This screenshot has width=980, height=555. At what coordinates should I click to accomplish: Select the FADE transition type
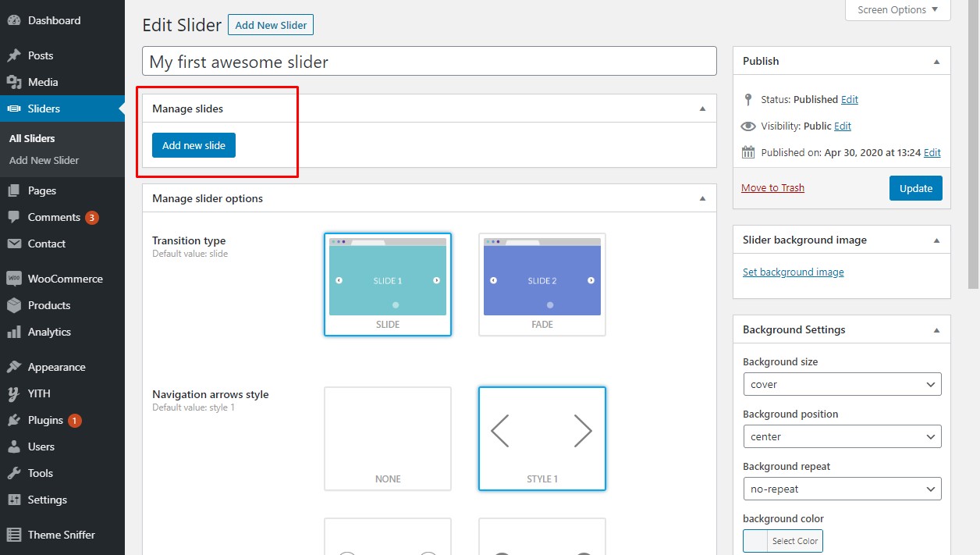(542, 284)
